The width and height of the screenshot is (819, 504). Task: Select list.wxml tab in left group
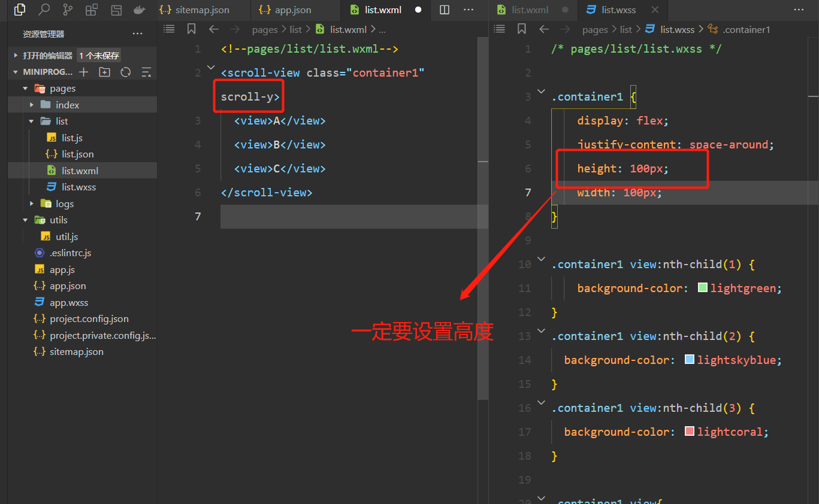[384, 10]
